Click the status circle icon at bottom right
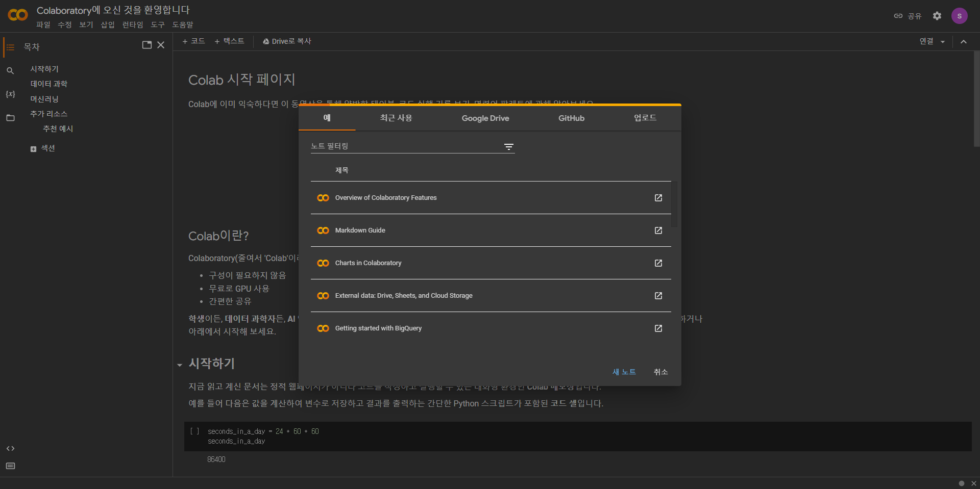Image resolution: width=980 pixels, height=489 pixels. tap(962, 483)
